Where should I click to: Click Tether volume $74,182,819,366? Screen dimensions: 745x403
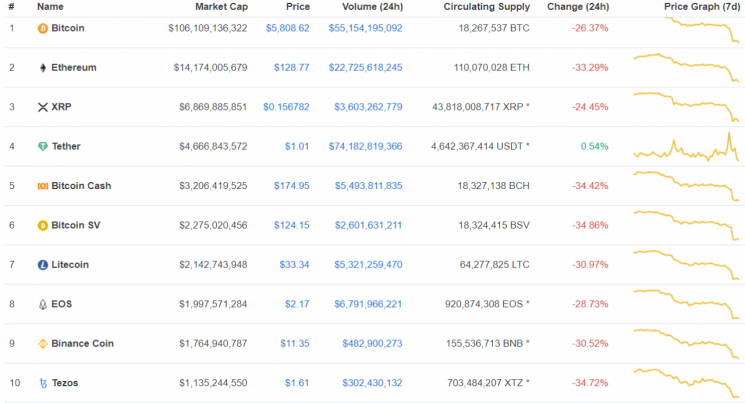[366, 146]
